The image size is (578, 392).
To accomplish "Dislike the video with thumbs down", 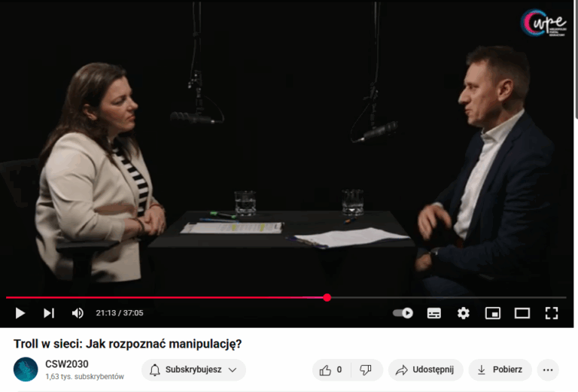I will coord(366,369).
